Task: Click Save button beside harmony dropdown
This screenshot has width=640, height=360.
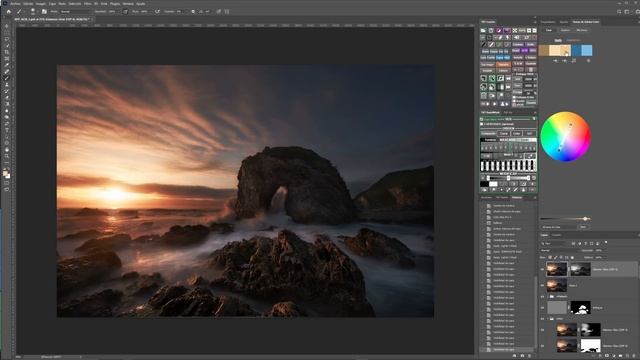Action: tap(584, 227)
